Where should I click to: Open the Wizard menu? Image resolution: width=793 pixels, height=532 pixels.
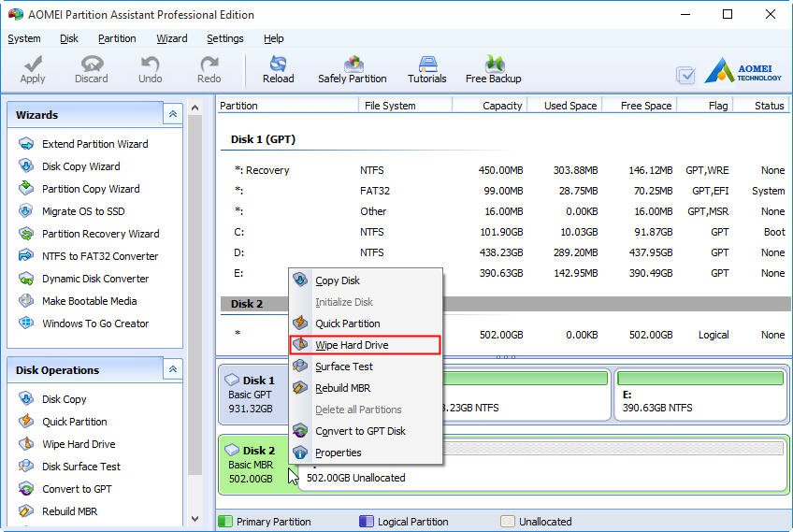(172, 38)
